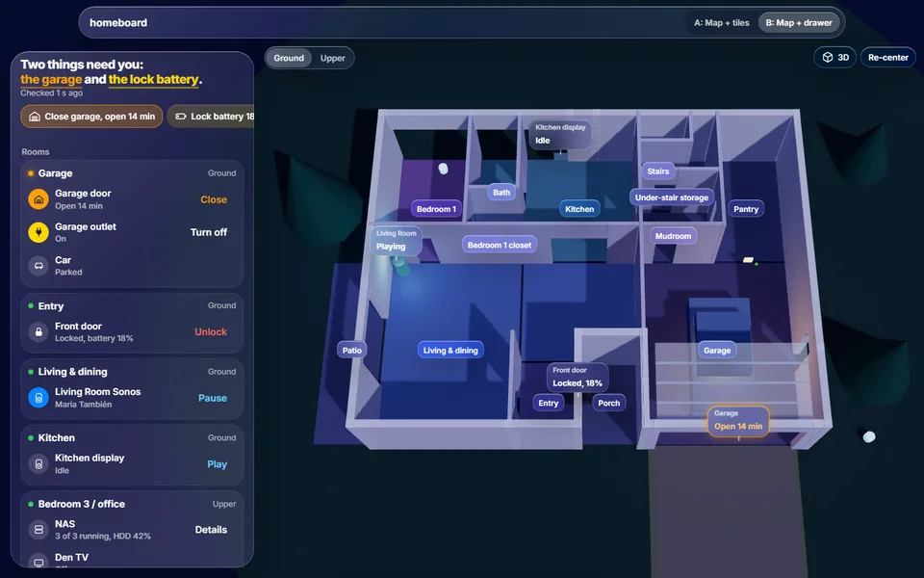Select Entry label on map
The height and width of the screenshot is (578, 924).
click(548, 403)
